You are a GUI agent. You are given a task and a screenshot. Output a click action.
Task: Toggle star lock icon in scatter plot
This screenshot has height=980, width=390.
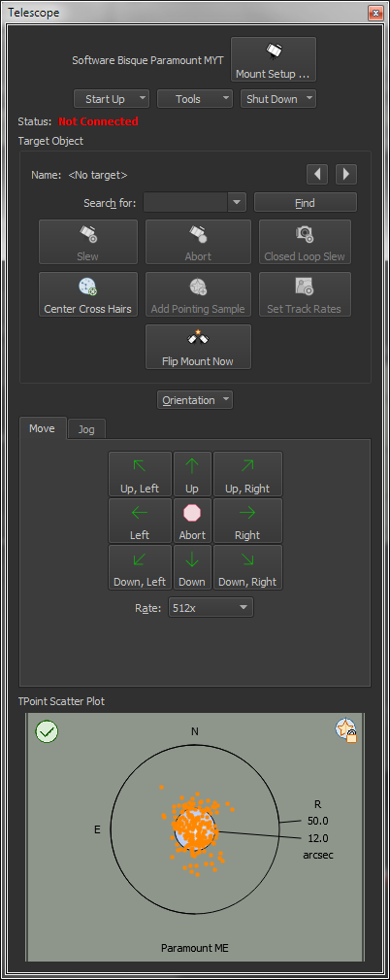(x=345, y=730)
